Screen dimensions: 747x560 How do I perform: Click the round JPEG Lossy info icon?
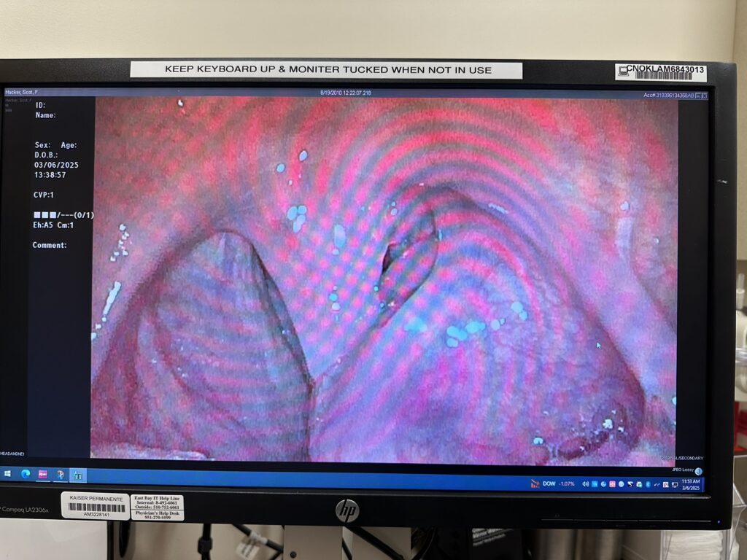click(699, 472)
